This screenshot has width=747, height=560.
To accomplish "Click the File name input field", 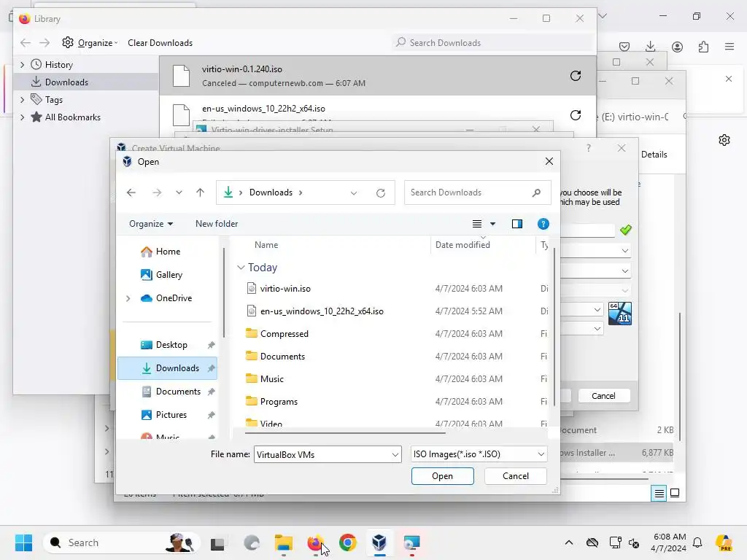I will tap(324, 454).
